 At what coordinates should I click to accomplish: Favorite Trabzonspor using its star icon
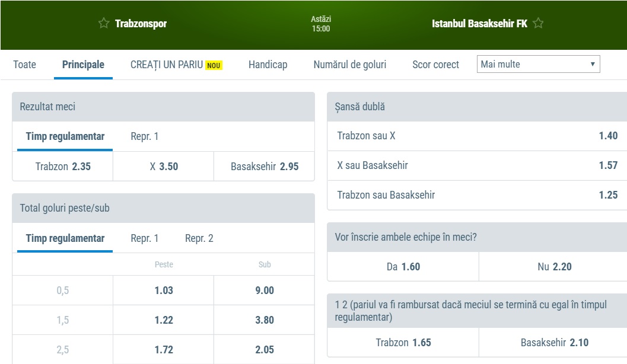pos(104,24)
